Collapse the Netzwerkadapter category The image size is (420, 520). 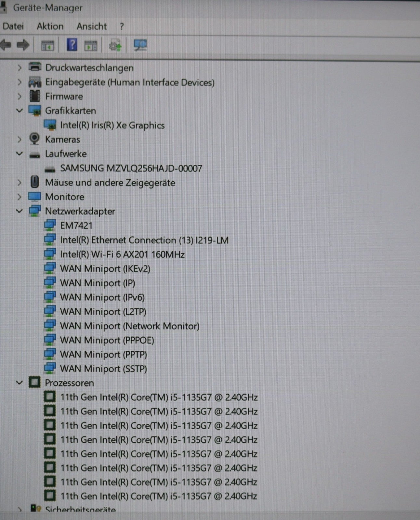coord(20,211)
